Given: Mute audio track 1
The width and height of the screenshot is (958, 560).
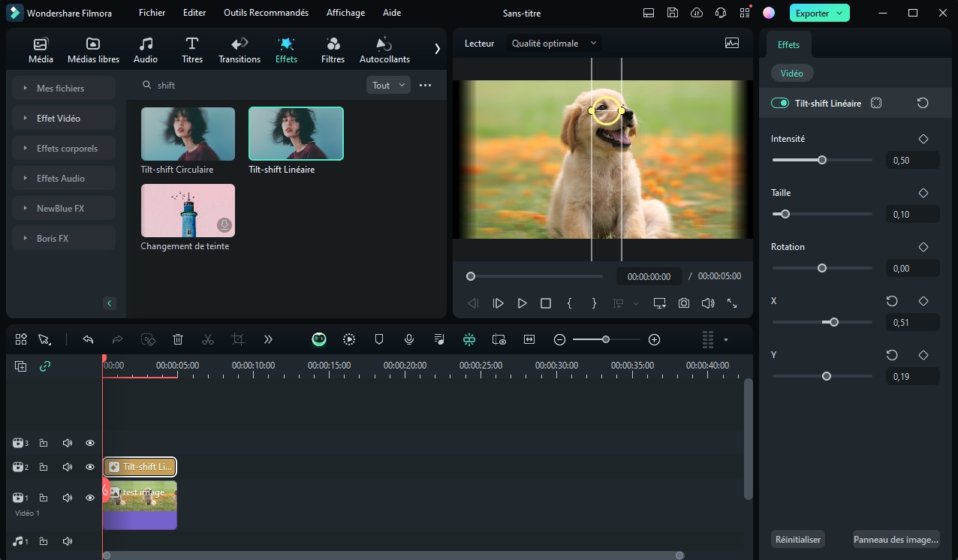Looking at the screenshot, I should click(x=68, y=541).
